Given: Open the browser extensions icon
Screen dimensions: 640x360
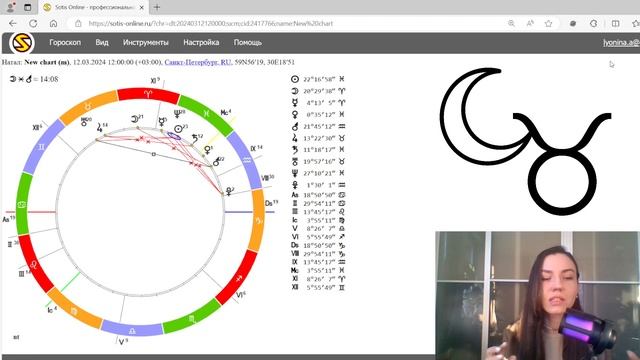Looking at the screenshot, I should 573,23.
